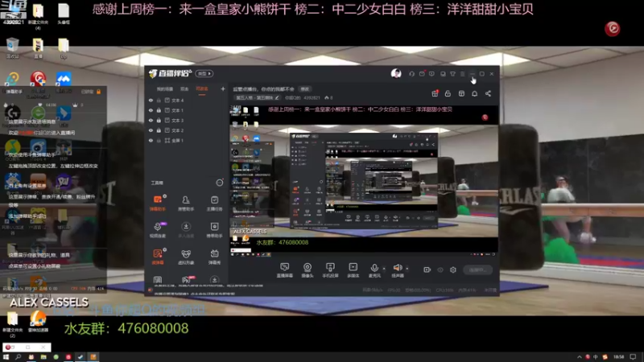This screenshot has height=362, width=644.
Task: Open the anchor tasks tool
Action: coord(214,204)
